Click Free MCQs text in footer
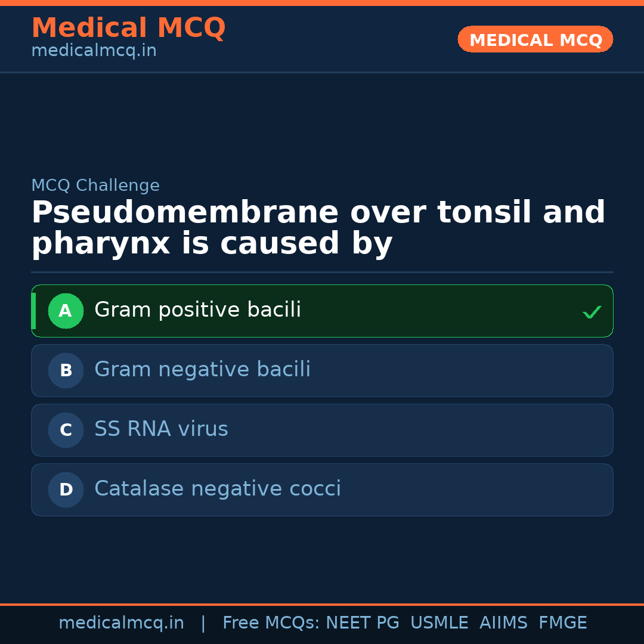This screenshot has height=644, width=644. click(x=271, y=623)
